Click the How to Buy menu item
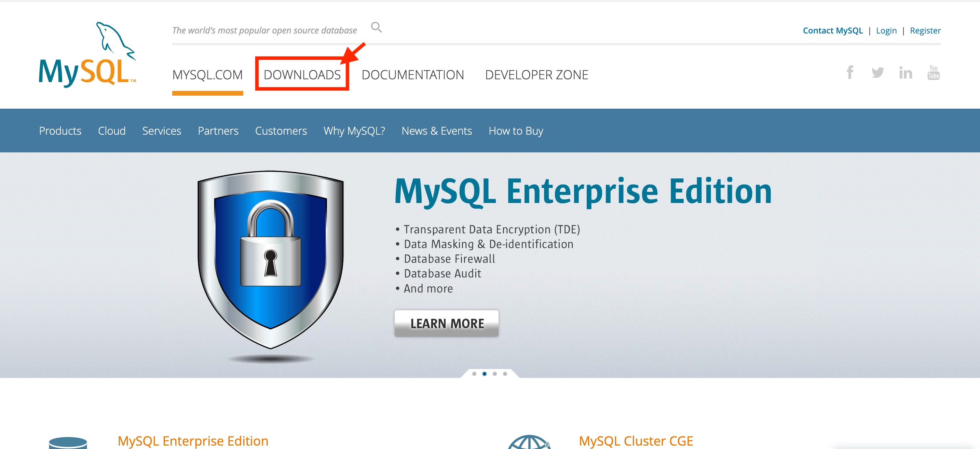Image resolution: width=980 pixels, height=449 pixels. coord(516,131)
